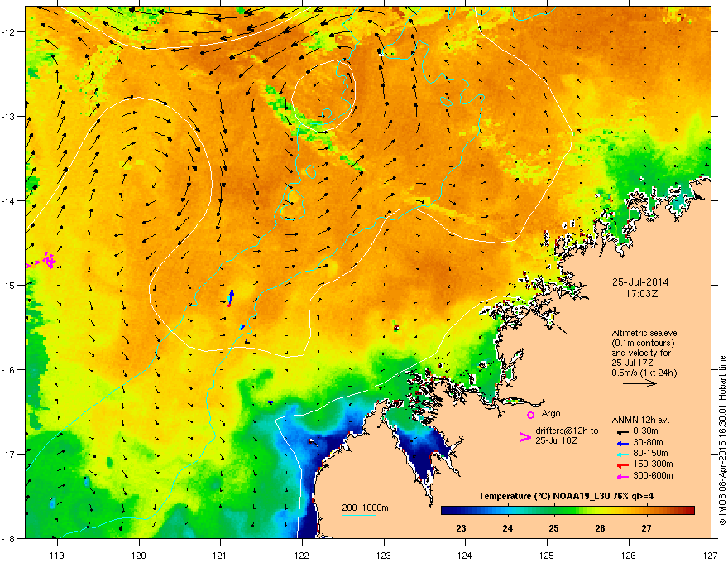Click the magenta drifters arrowhead legend symbol
The image size is (728, 563).
point(524,437)
